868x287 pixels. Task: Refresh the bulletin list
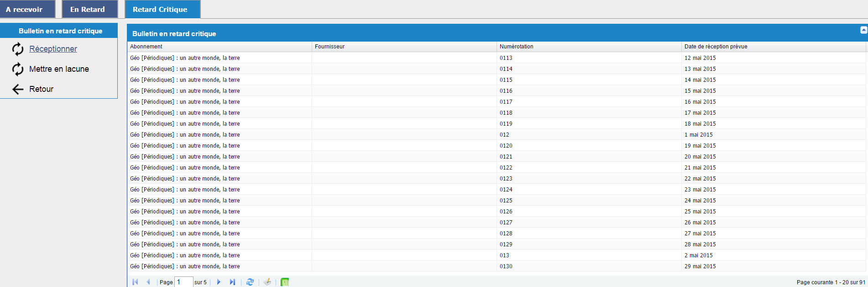click(250, 282)
